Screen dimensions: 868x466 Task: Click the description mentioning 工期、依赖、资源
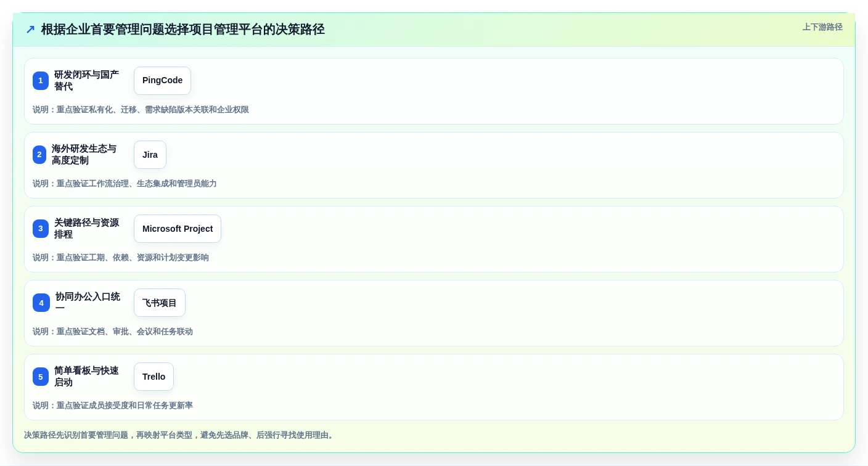[x=121, y=258]
